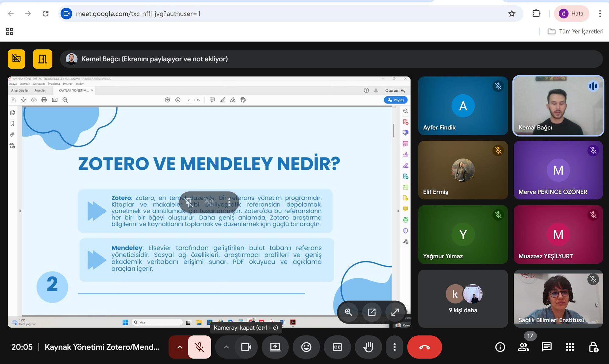Open the 'Tüm Yer İşaretleri' bookmarks folder
609x364 pixels.
575,31
